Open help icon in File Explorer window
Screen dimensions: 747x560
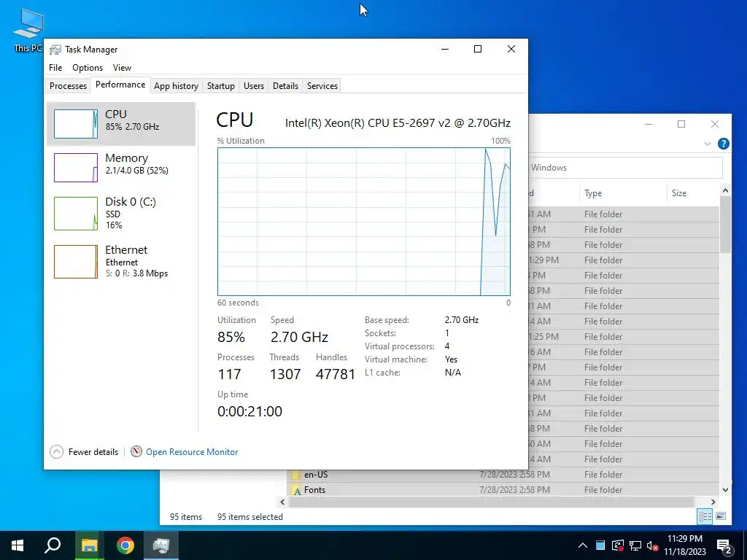pos(723,144)
